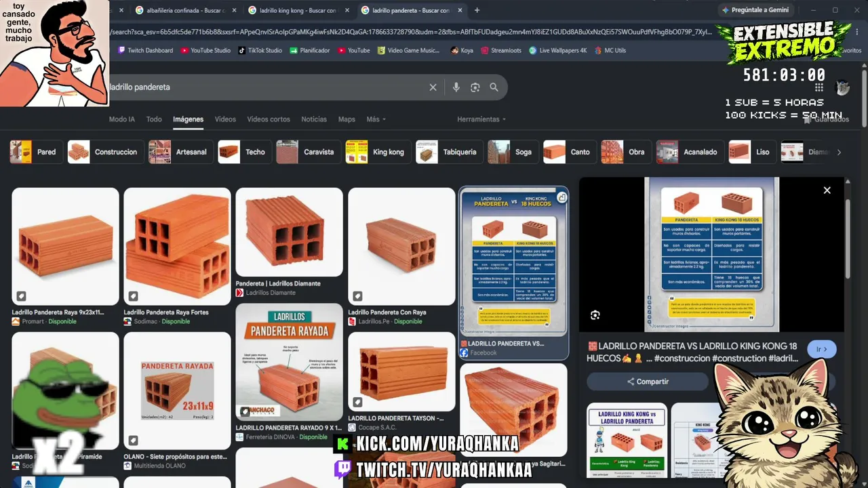Open the 'Ladrillo Pandereta Con Raya' image
This screenshot has height=488, width=868.
pos(401,246)
